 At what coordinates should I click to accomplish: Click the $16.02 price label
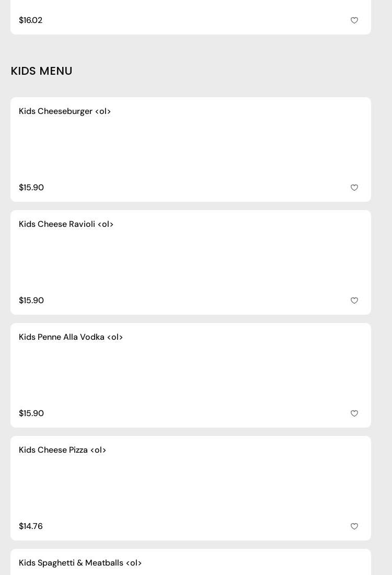click(30, 20)
